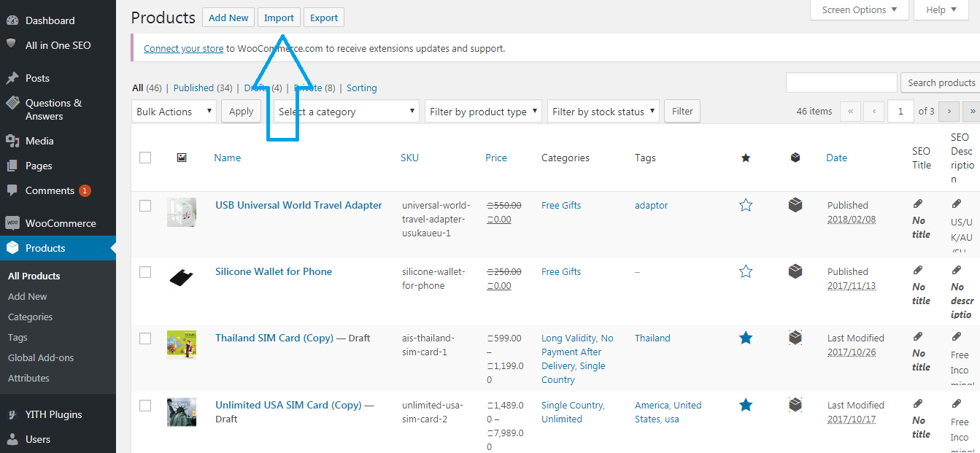Sort products by Price column
This screenshot has width=980, height=453.
[496, 158]
